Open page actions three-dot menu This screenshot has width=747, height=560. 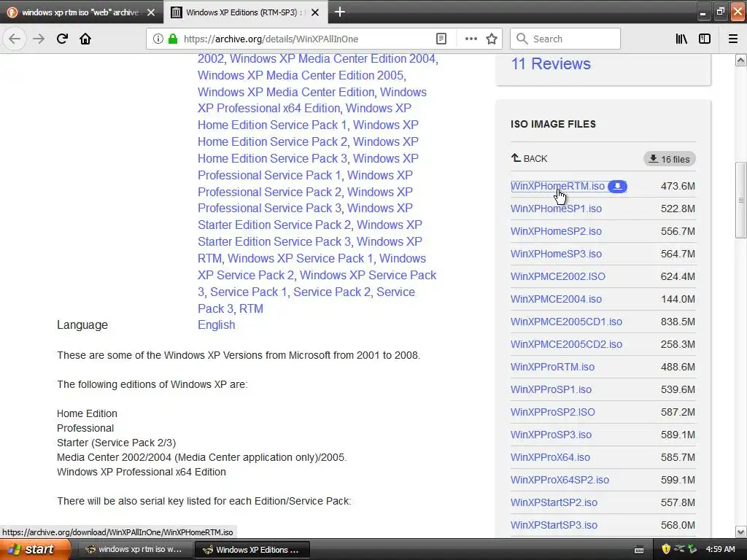(471, 39)
